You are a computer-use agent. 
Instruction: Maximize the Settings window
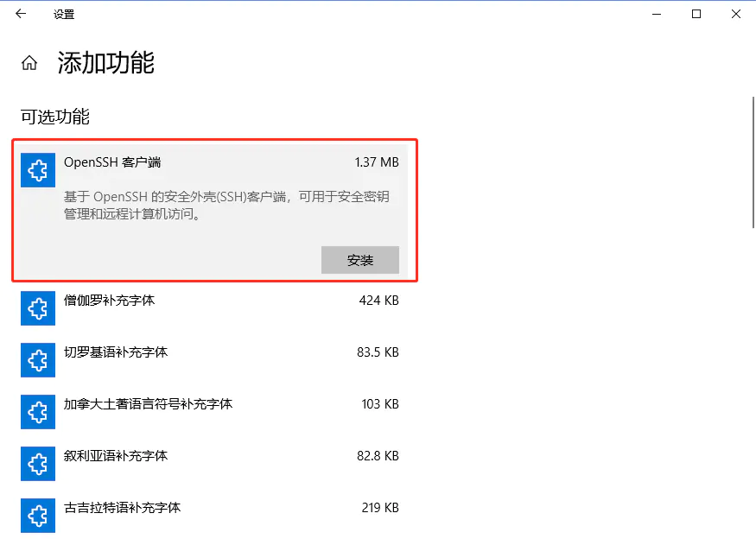click(696, 14)
